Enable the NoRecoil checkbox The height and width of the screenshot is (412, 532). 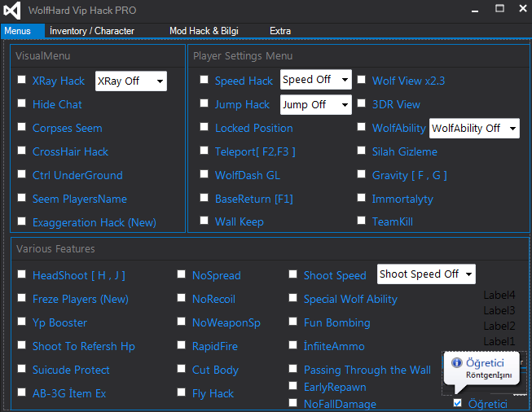(181, 298)
